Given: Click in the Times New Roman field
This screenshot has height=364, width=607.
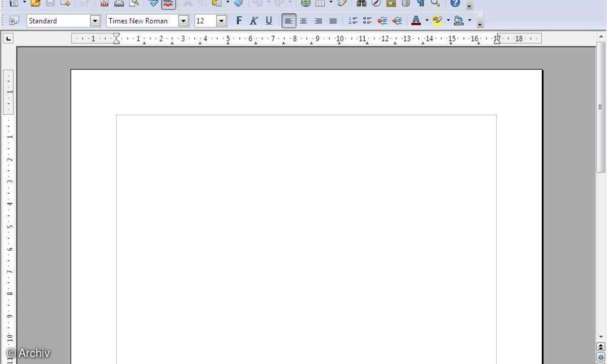Looking at the screenshot, I should 142,21.
